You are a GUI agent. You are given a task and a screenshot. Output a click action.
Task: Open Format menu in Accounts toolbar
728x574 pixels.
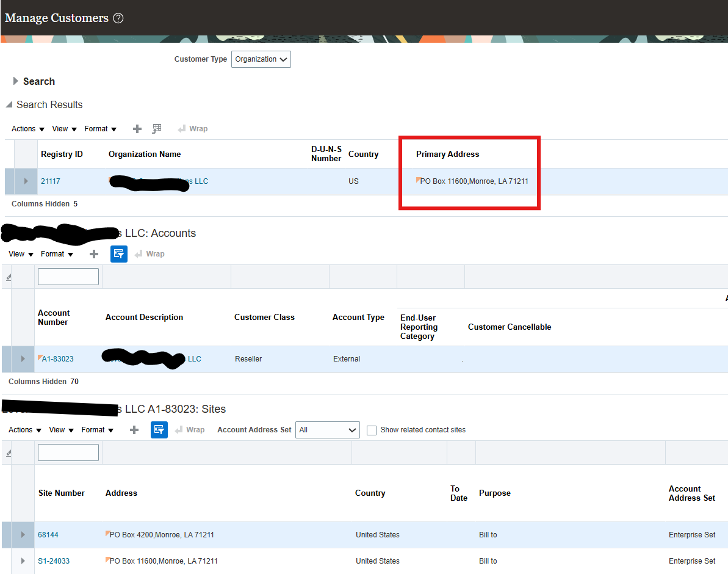[57, 254]
